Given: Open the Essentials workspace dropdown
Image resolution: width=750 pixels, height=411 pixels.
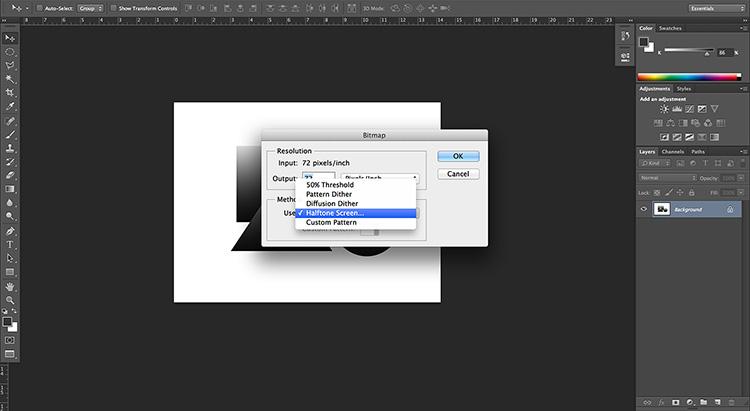Looking at the screenshot, I should click(717, 8).
